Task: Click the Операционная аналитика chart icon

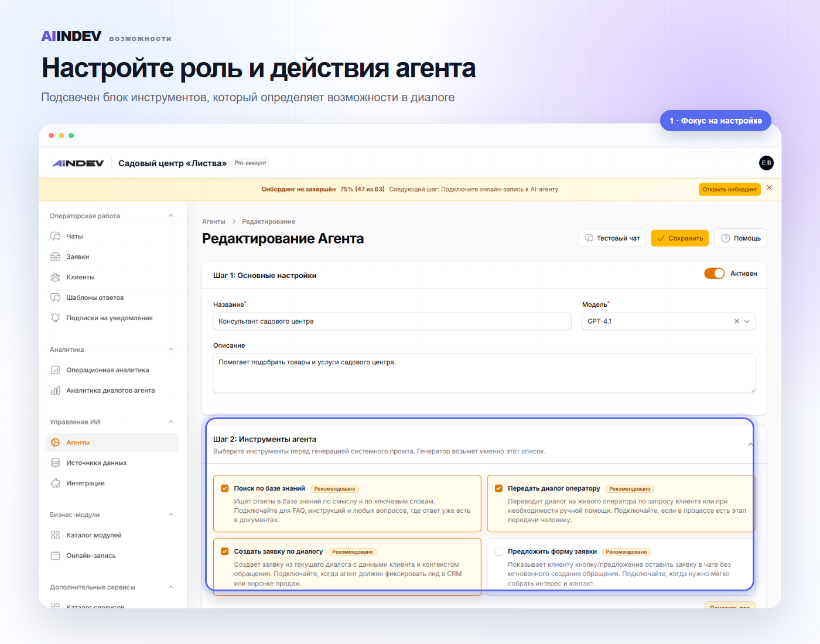Action: (56, 370)
